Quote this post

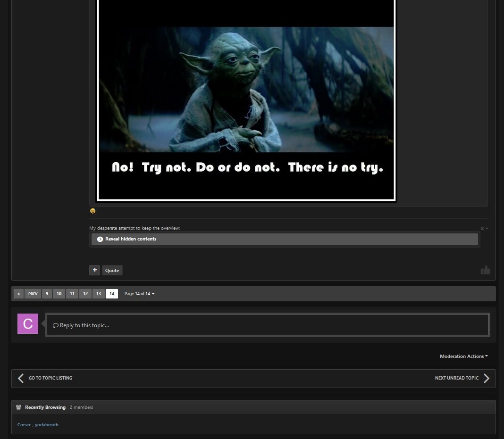click(112, 270)
